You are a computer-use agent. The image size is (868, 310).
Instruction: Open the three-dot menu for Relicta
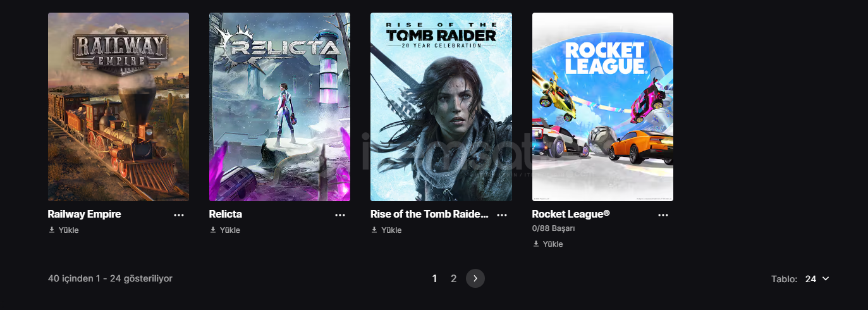tap(340, 215)
